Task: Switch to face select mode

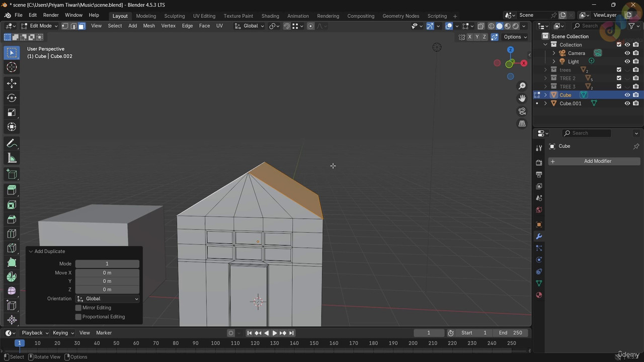Action: click(x=82, y=26)
